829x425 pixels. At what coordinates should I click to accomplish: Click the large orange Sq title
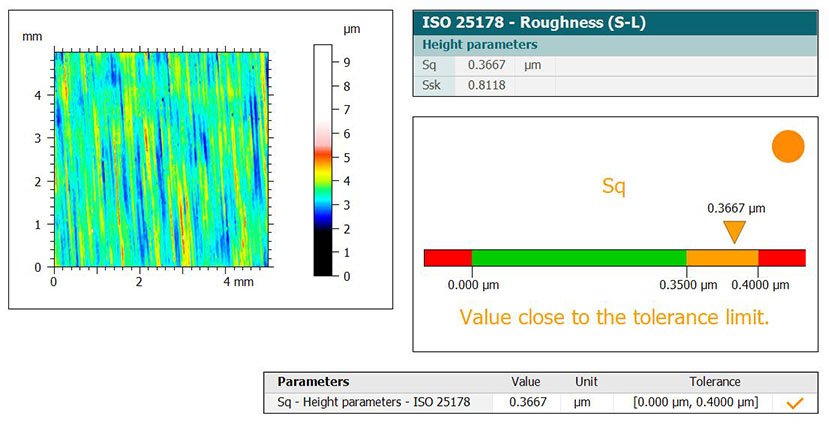point(614,187)
